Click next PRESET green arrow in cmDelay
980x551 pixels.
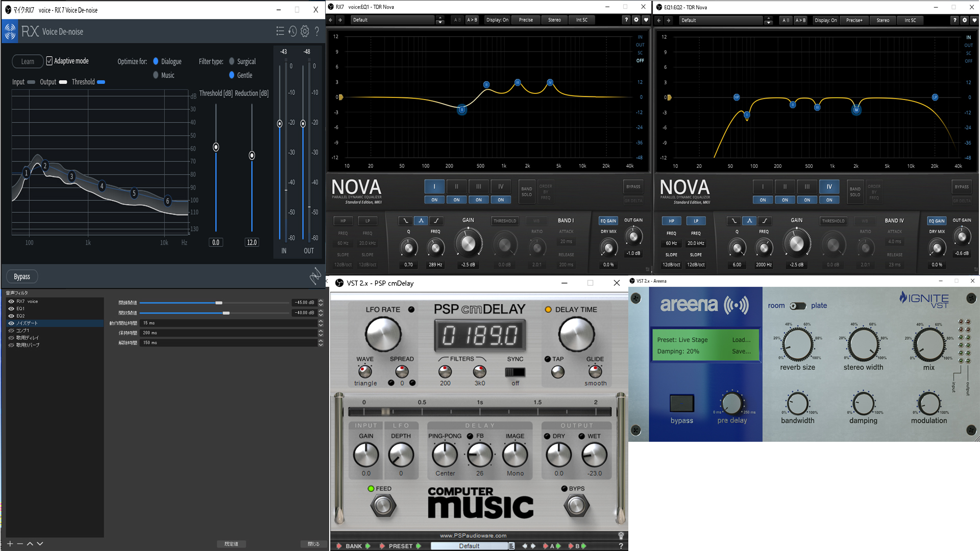(x=419, y=546)
